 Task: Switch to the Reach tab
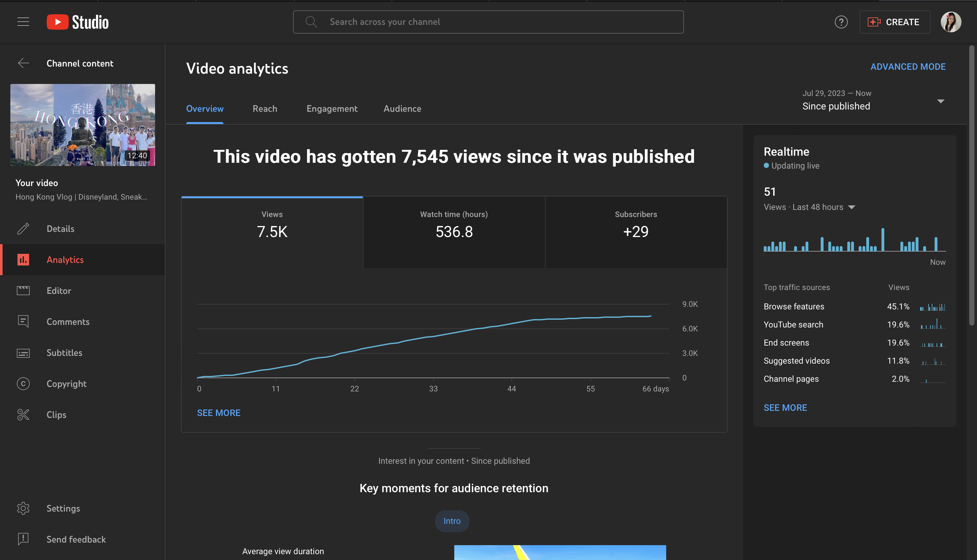pos(265,109)
